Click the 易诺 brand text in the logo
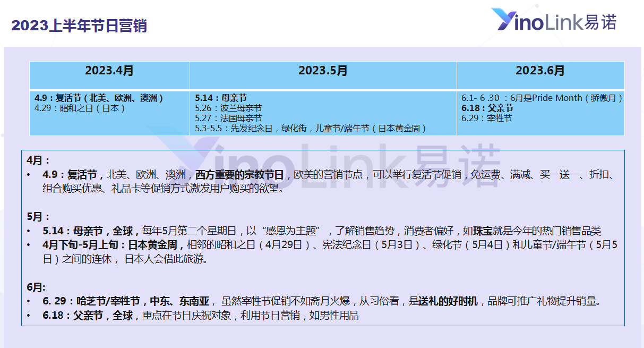644x348 pixels. pyautogui.click(x=600, y=22)
